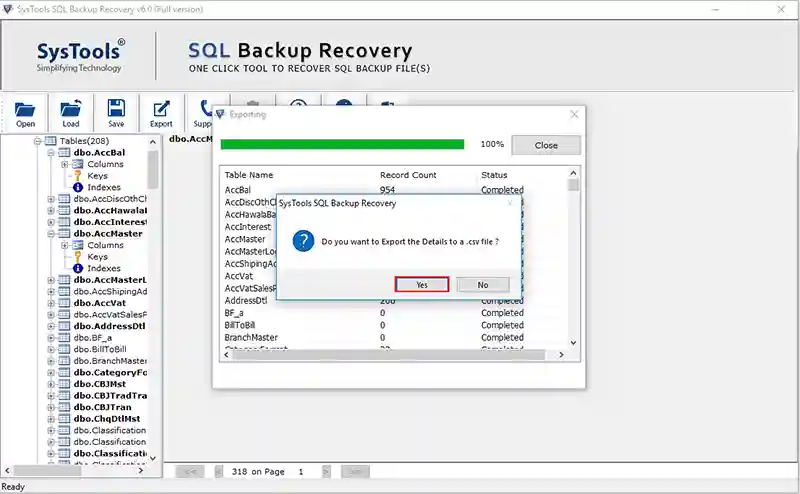Image resolution: width=800 pixels, height=494 pixels.
Task: Collapse the dbo.AccMaster node
Action: pyautogui.click(x=51, y=234)
